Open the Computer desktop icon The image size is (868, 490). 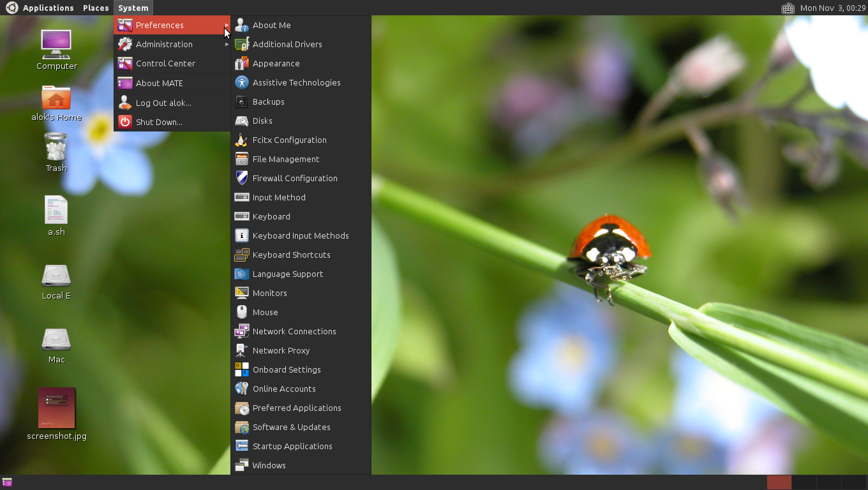tap(56, 44)
